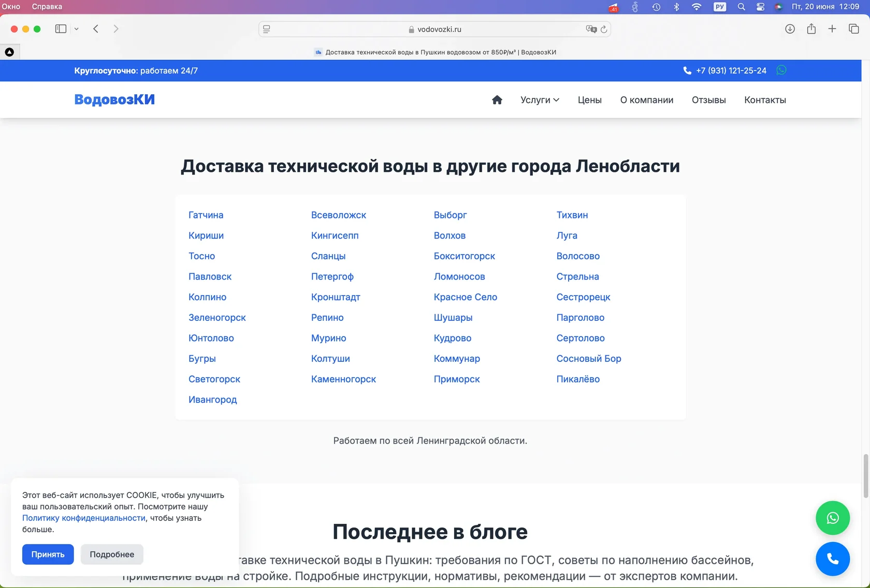Open Safari tab overview

pyautogui.click(x=852, y=29)
